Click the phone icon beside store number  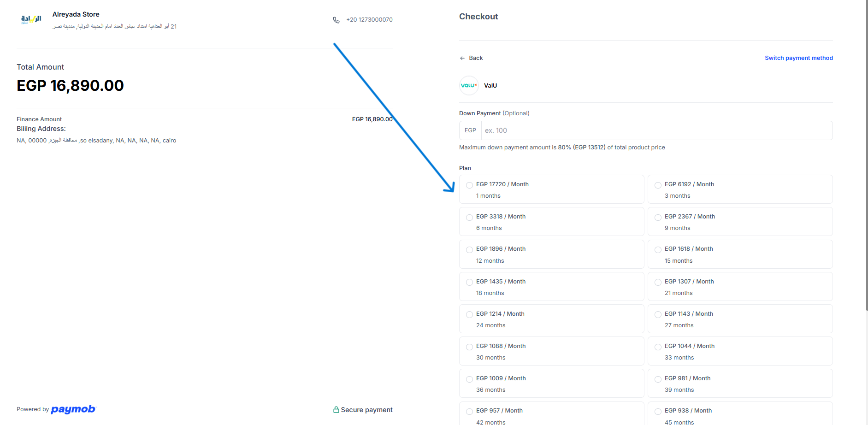pyautogui.click(x=336, y=20)
